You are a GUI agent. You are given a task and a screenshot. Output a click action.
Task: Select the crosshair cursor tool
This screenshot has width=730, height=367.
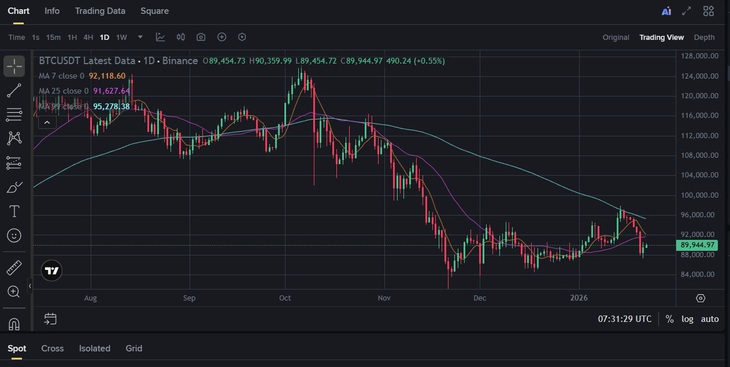[x=14, y=66]
